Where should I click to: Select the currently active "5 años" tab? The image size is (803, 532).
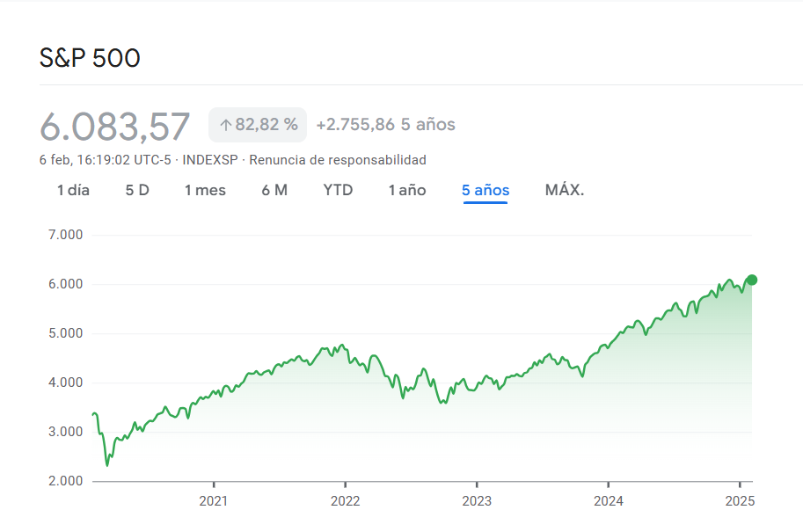point(485,190)
